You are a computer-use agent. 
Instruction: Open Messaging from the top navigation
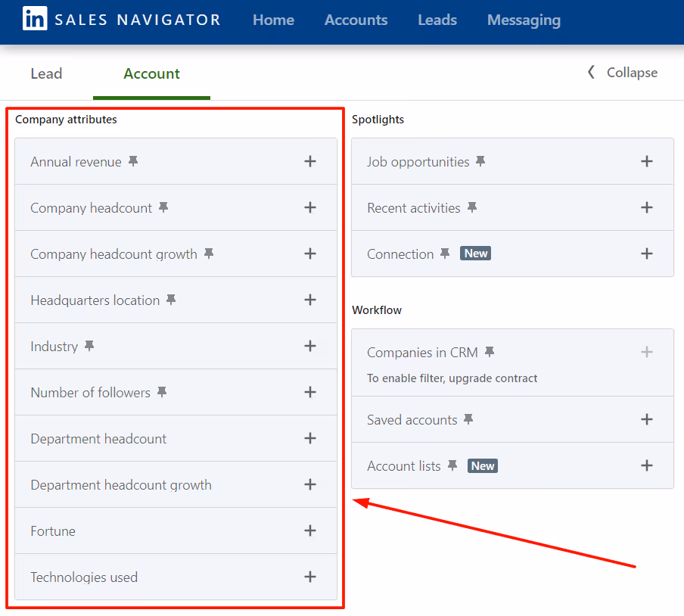click(524, 20)
